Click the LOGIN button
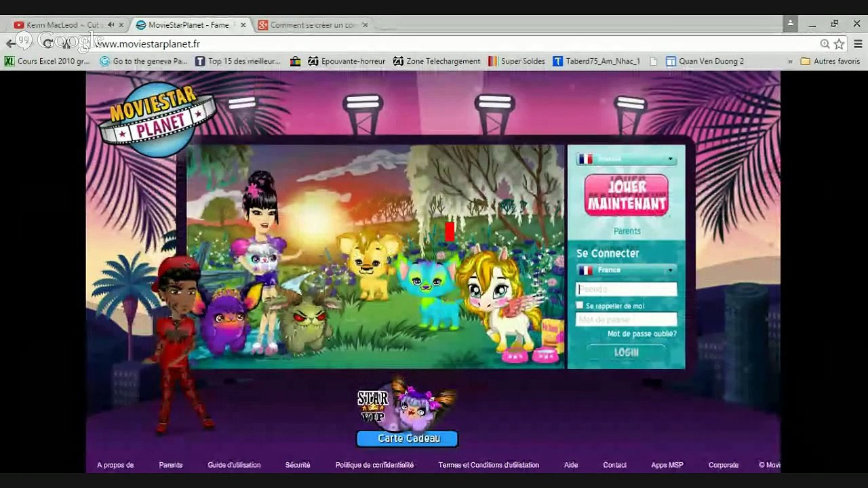Screen dimensions: 868x488 pyautogui.click(x=626, y=352)
